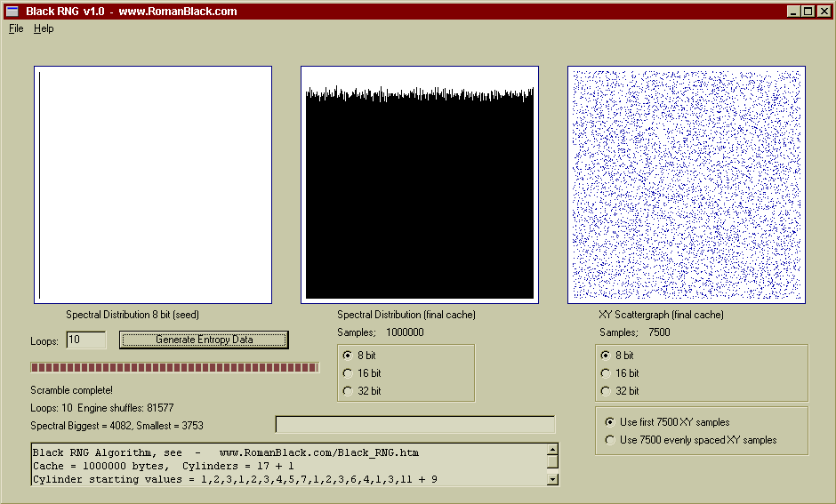Image resolution: width=836 pixels, height=504 pixels.
Task: Select 8 bit for Spectral Distribution
Action: click(x=348, y=356)
